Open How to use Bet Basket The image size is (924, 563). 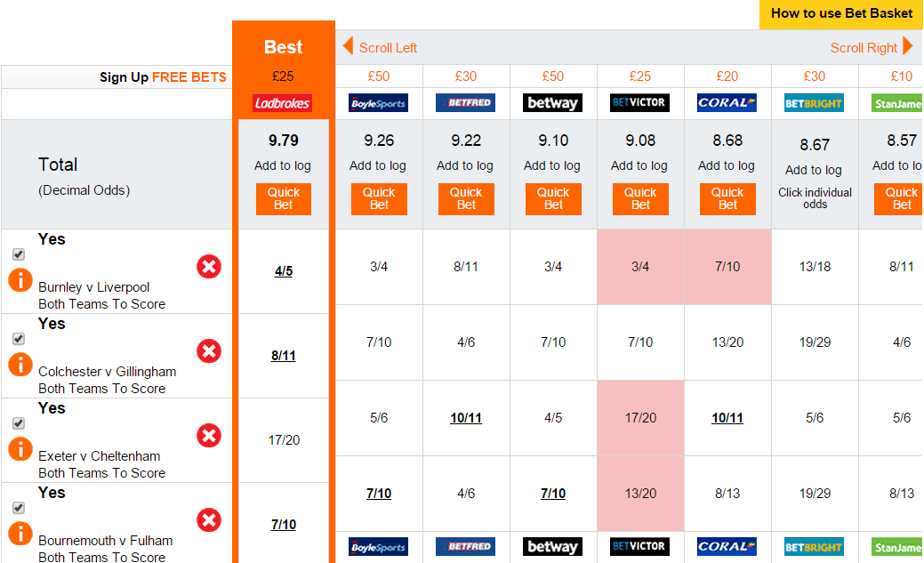[x=841, y=13]
